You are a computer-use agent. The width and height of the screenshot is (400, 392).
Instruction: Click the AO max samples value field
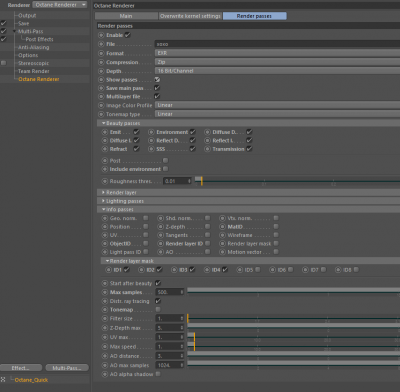click(170, 365)
